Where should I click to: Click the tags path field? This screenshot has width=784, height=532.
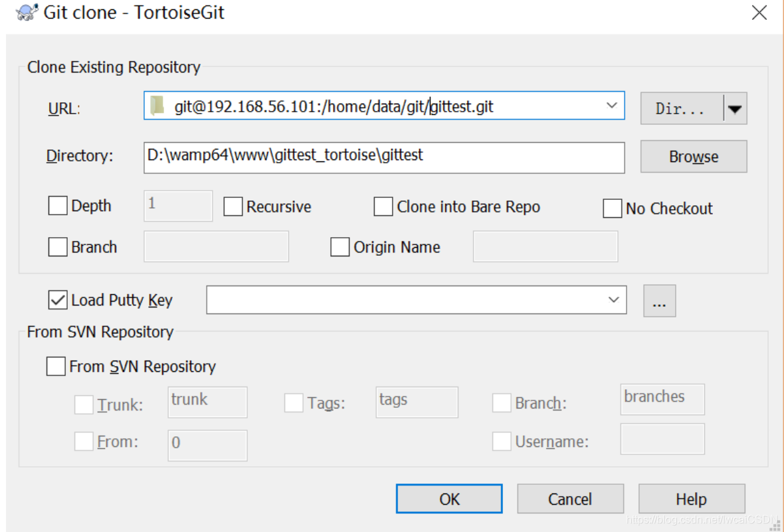point(417,402)
